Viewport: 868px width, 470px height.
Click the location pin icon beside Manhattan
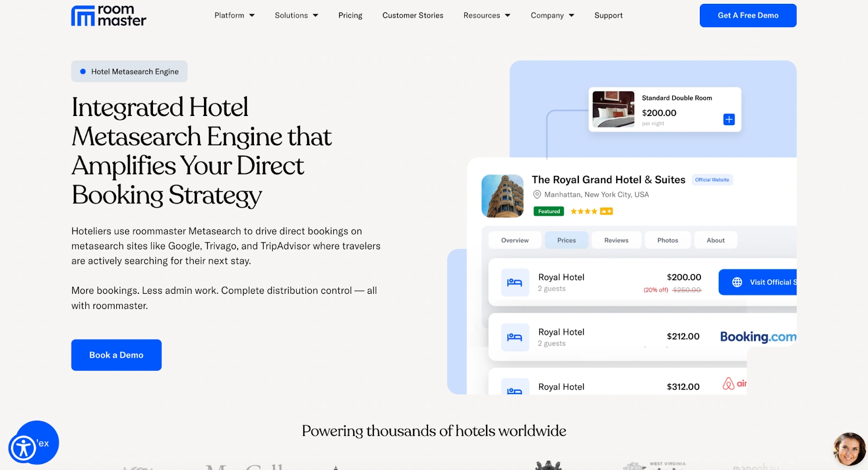[x=537, y=195]
